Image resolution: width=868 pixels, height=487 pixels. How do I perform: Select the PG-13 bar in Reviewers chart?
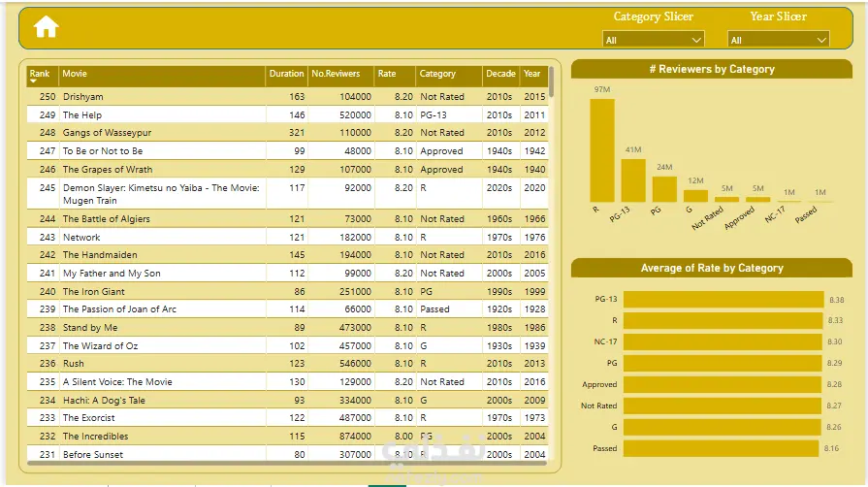click(633, 180)
